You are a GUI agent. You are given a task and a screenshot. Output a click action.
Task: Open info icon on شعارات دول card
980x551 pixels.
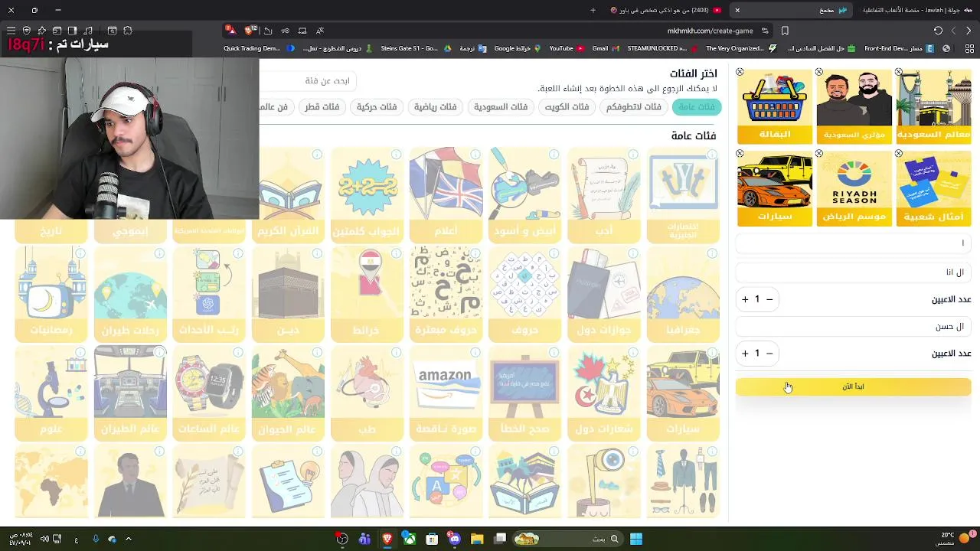pyautogui.click(x=633, y=353)
